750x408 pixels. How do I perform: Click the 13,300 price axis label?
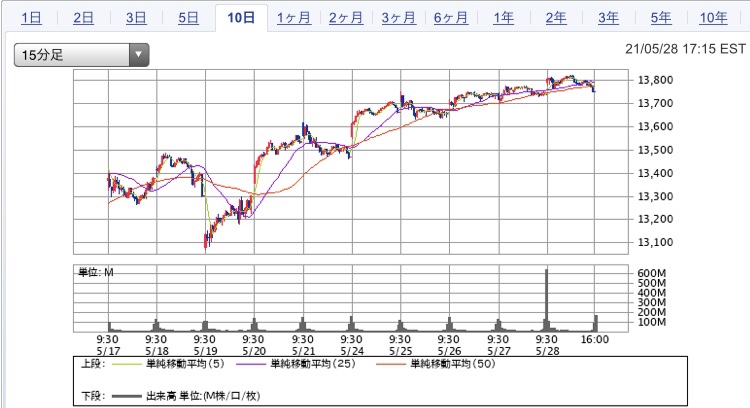click(x=655, y=196)
